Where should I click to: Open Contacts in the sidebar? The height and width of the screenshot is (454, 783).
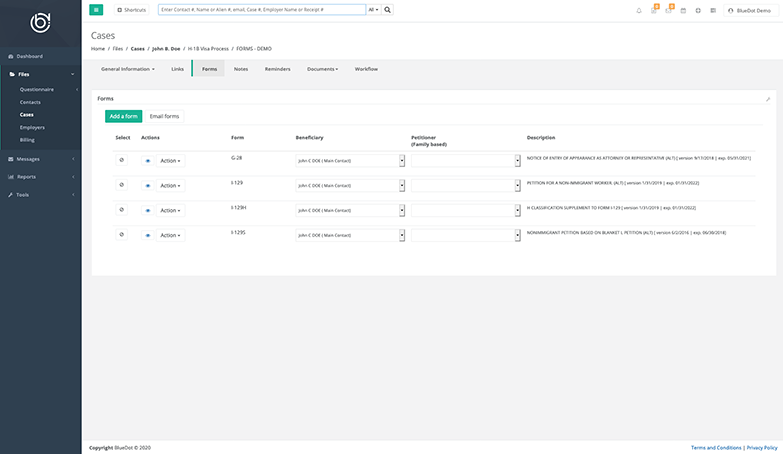coord(30,102)
